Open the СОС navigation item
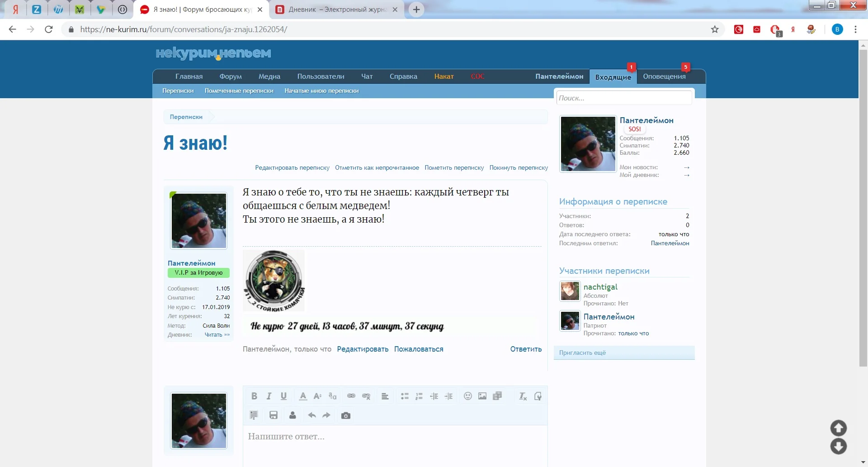868x467 pixels. point(477,76)
